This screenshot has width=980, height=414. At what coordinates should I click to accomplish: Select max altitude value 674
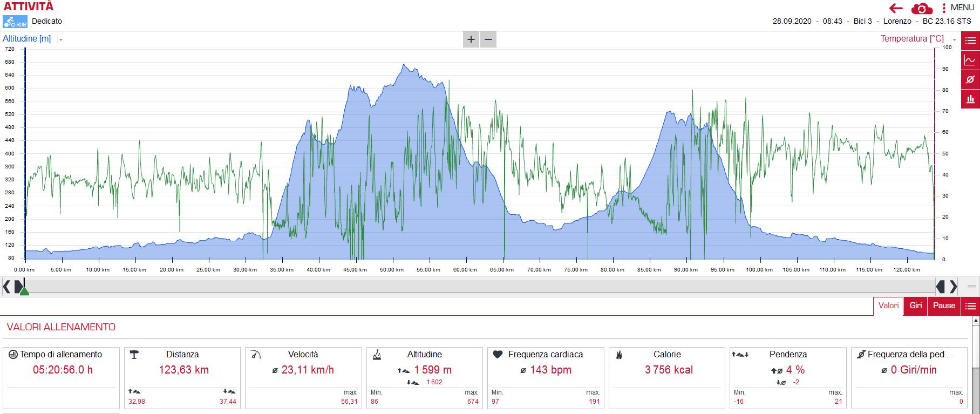tap(473, 402)
